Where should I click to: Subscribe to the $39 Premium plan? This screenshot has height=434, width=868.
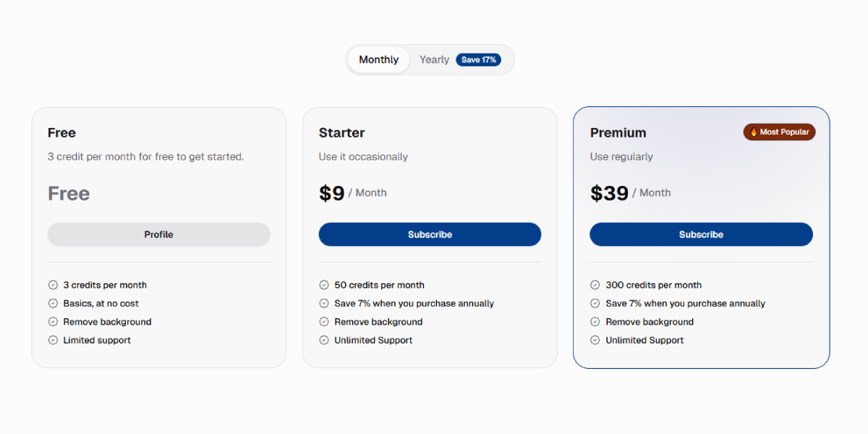pos(701,234)
